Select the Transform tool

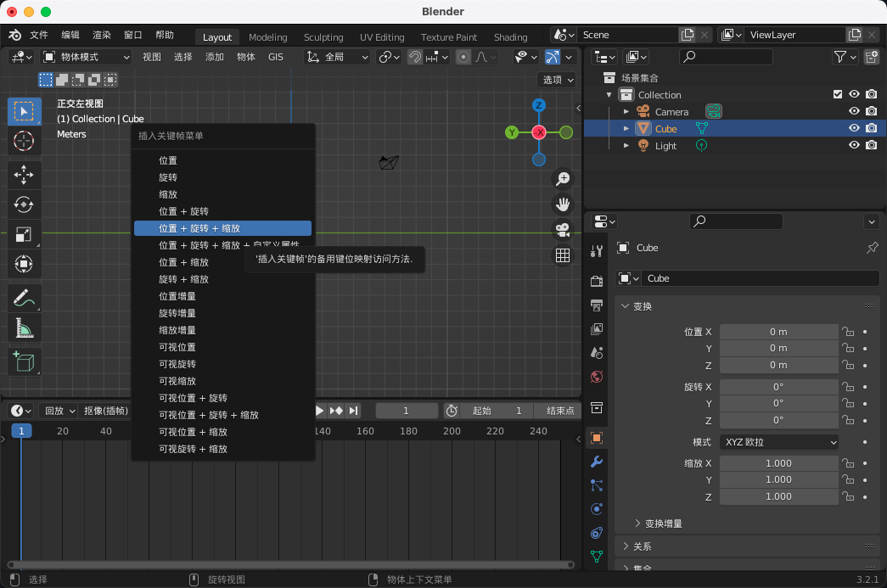[24, 264]
